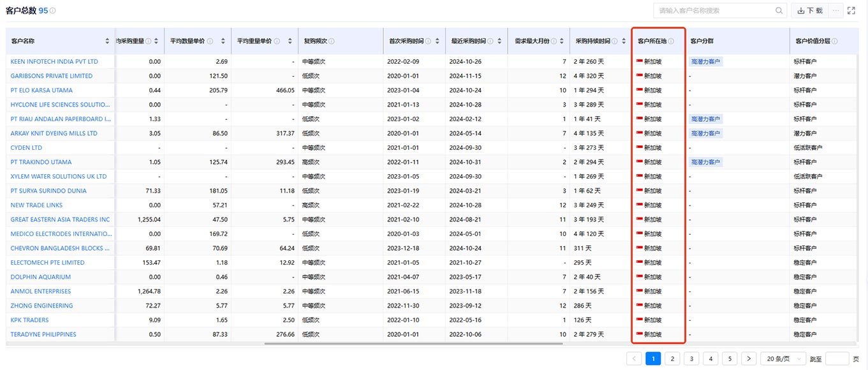868x370 pixels.
Task: Open ARKAY KNIT DYEING MILLS LTD link
Action: (x=54, y=133)
